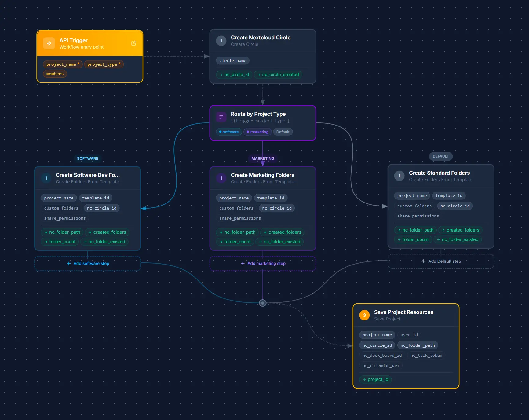Select the software route option
This screenshot has height=420, width=529.
(x=229, y=132)
